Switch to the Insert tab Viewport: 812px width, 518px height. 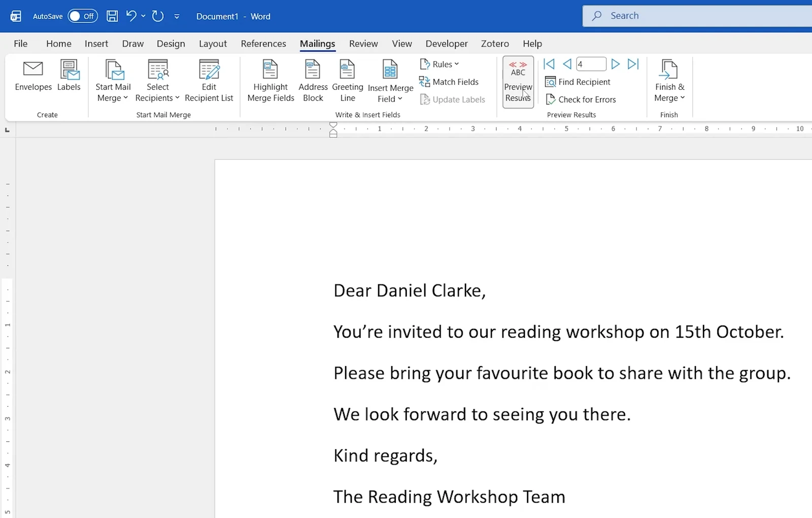pos(96,44)
